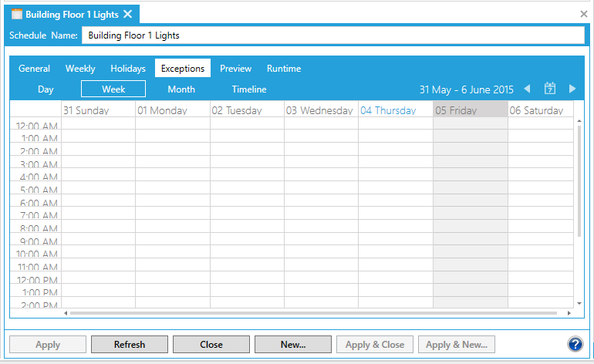Switch calendar to Month view
Screen dimensions: 594x364
pyautogui.click(x=181, y=89)
